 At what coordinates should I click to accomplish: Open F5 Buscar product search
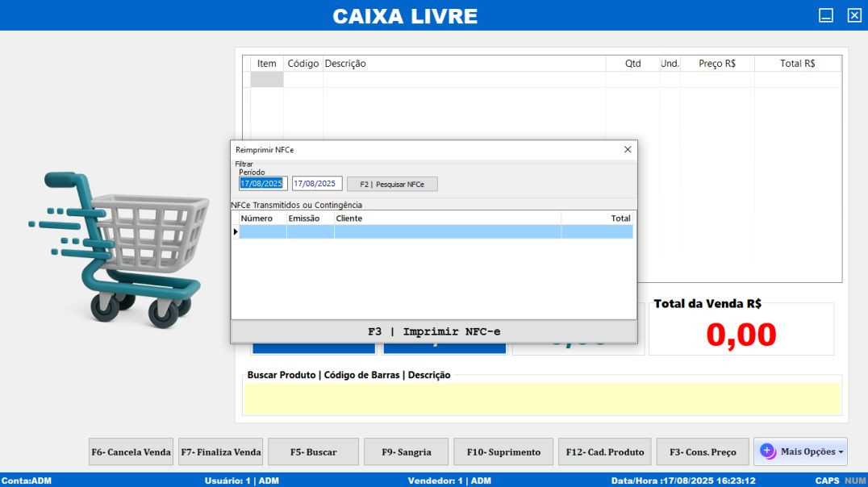313,452
